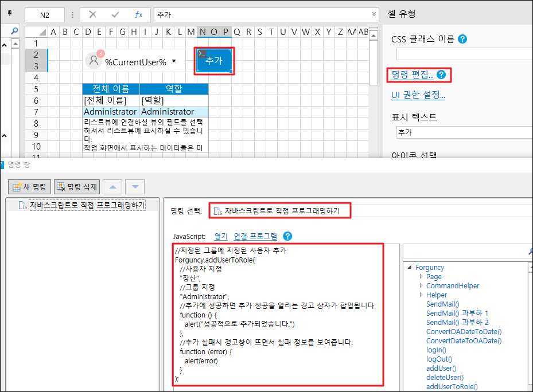Click help icon beside 명령 편집 link
Viewport: 533px width, 392px height.
(441, 75)
